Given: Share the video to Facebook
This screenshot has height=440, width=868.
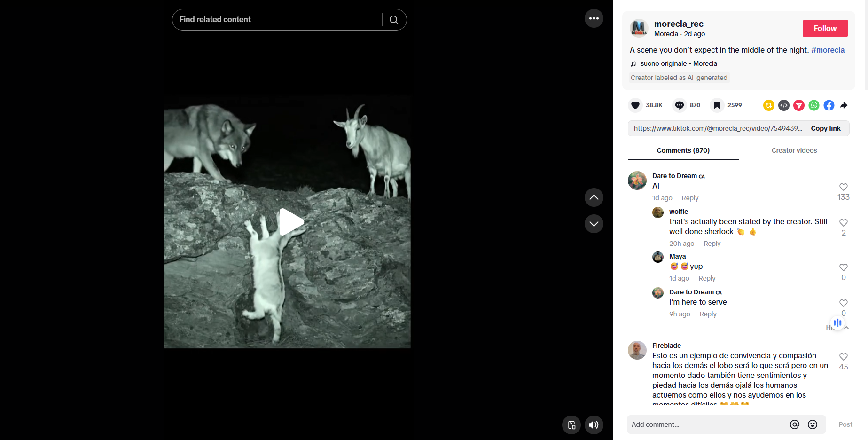Looking at the screenshot, I should pyautogui.click(x=829, y=105).
